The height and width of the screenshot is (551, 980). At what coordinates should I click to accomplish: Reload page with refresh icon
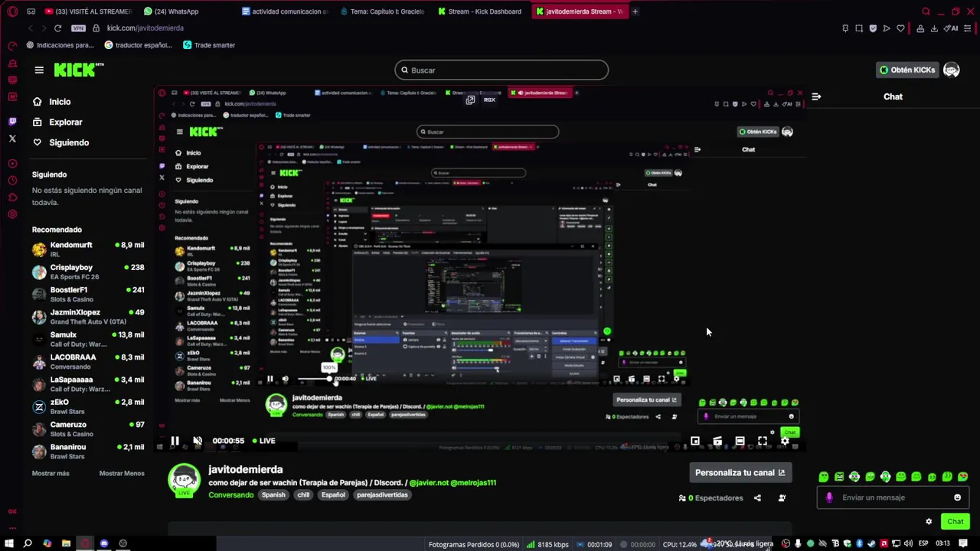coord(57,28)
